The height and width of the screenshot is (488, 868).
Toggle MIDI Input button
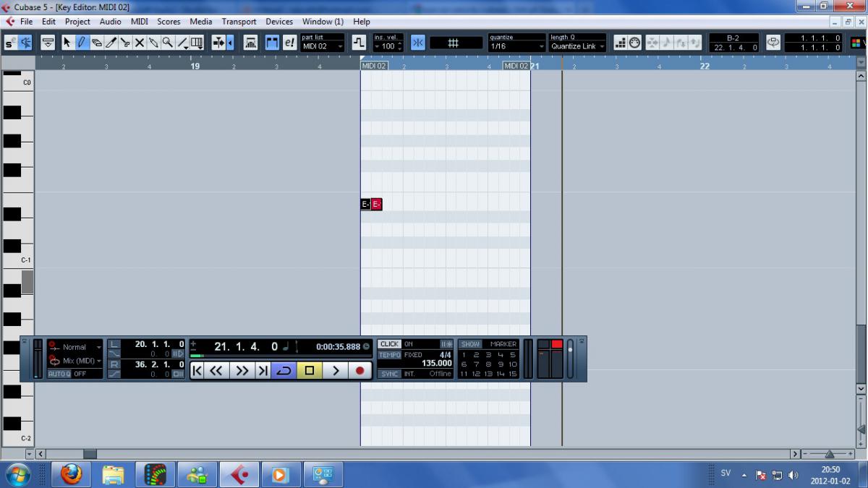pos(635,43)
